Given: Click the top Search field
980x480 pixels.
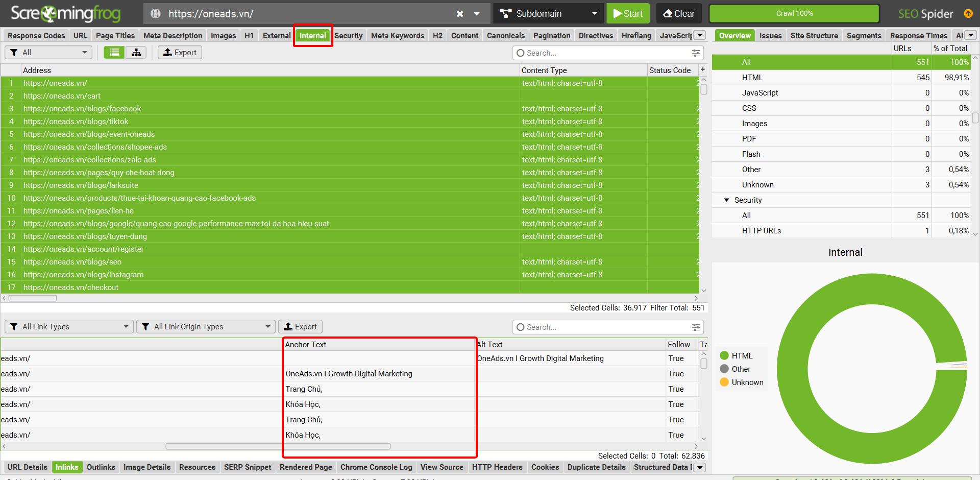Looking at the screenshot, I should pyautogui.click(x=607, y=53).
